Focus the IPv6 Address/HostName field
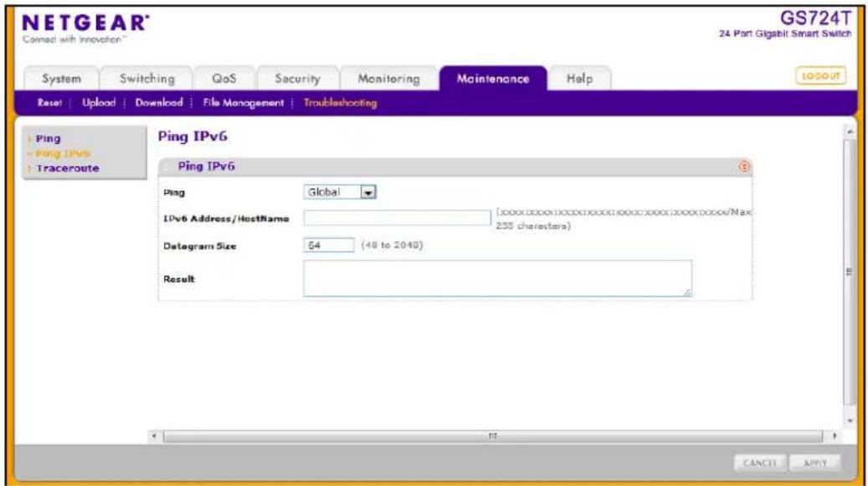 (x=397, y=217)
